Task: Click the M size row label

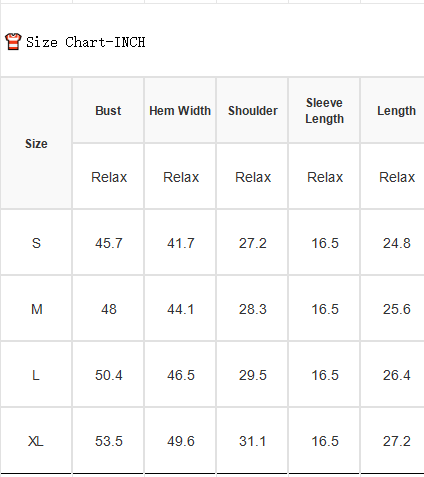Action: (x=36, y=309)
